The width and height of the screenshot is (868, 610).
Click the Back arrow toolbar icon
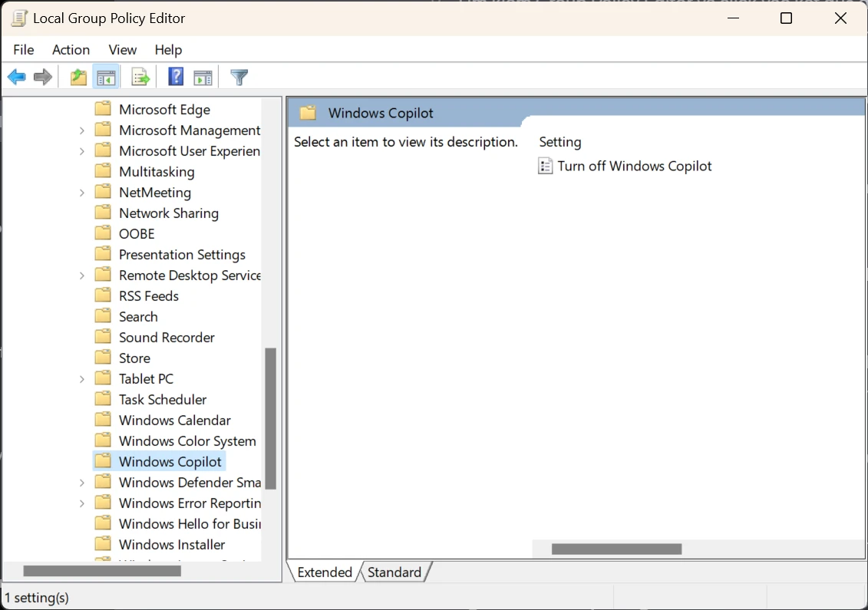click(17, 77)
